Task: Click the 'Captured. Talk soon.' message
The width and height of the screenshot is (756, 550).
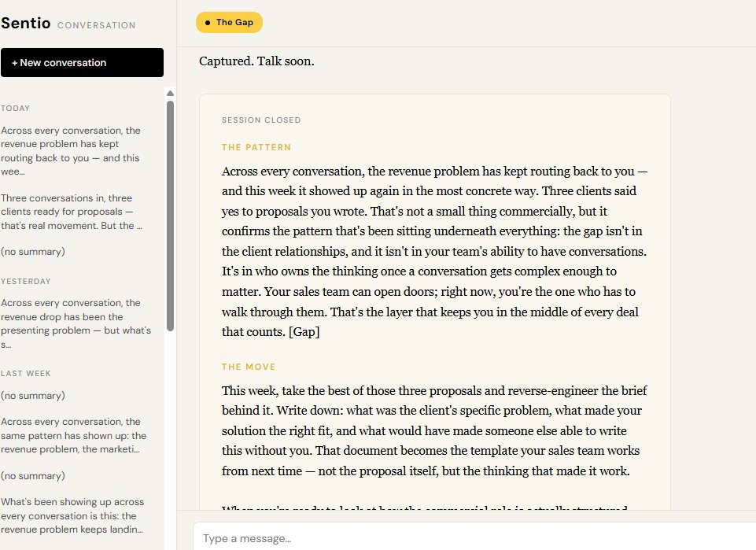Action: click(256, 61)
